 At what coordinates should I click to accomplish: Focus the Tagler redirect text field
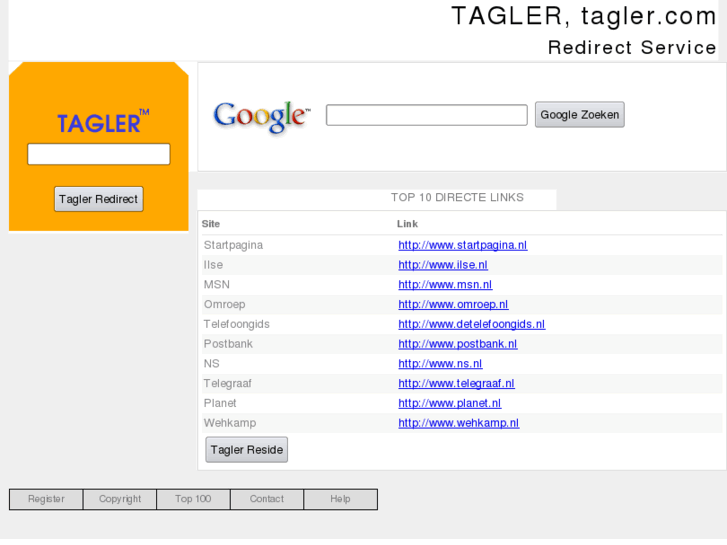tap(99, 154)
